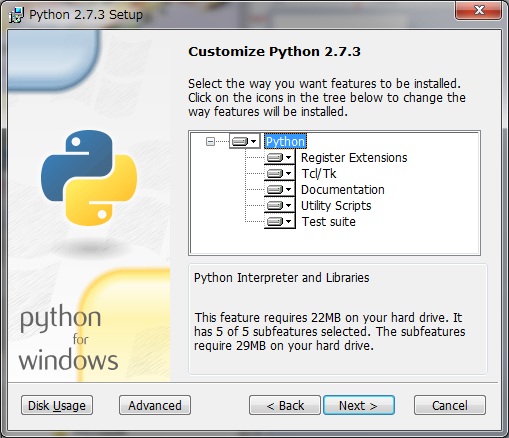Click the Disk Usage button
This screenshot has width=509, height=438.
57,405
